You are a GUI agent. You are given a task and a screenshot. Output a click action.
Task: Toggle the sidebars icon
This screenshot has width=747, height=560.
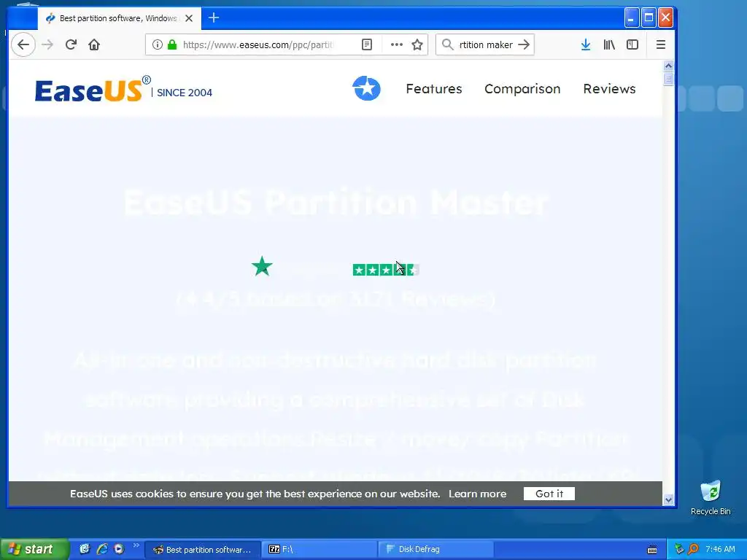(x=632, y=44)
